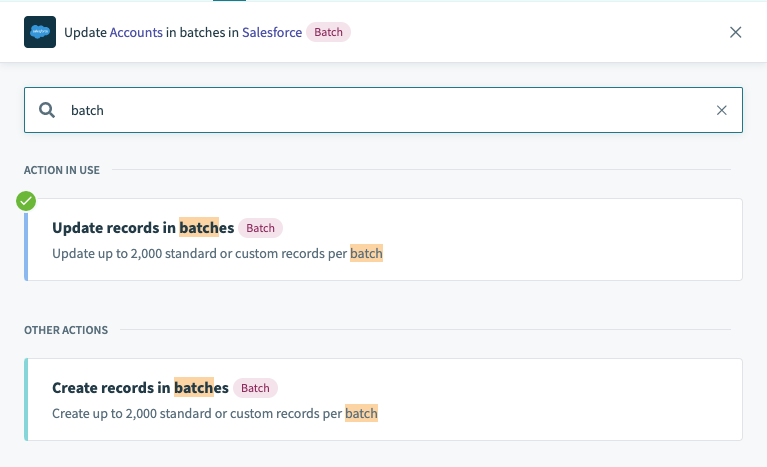Open the Accounts link in the header
This screenshot has height=467, width=767.
[135, 32]
